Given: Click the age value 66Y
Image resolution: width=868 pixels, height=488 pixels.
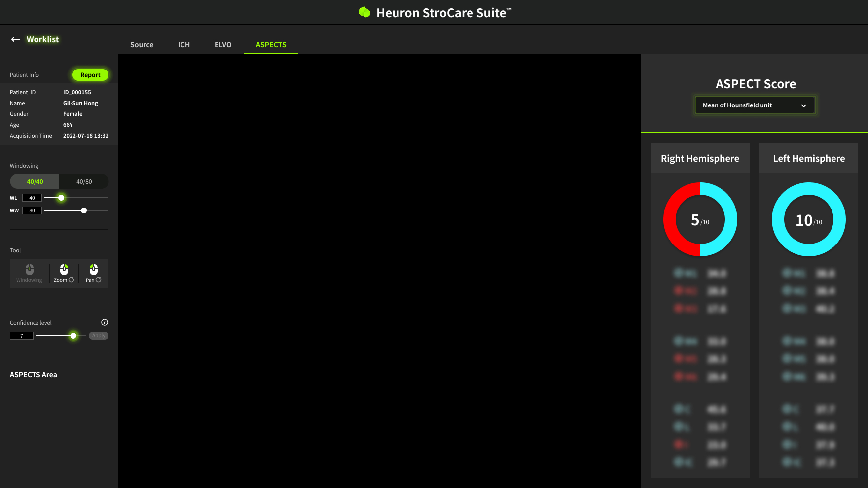Looking at the screenshot, I should click(68, 125).
